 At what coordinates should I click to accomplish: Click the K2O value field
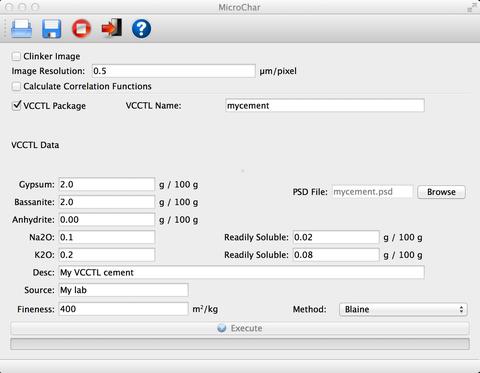(x=107, y=255)
